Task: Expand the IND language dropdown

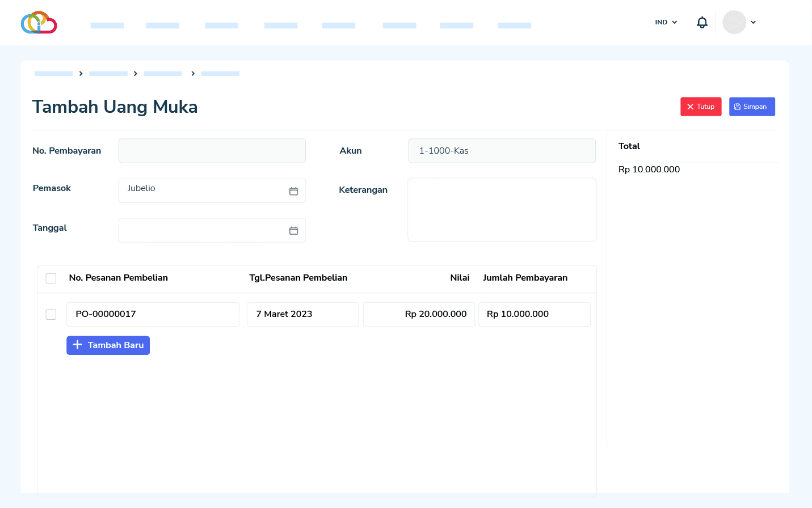Action: 666,23
